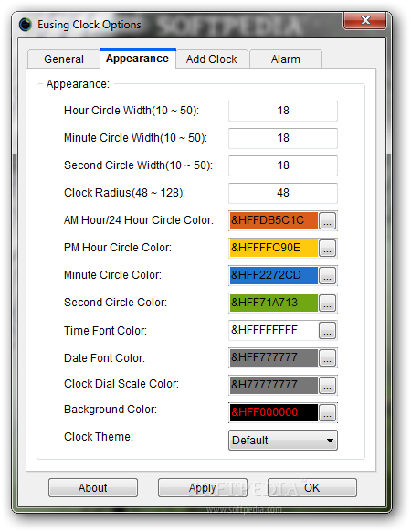
Task: Open color picker for Second Circle Color
Action: [x=327, y=303]
